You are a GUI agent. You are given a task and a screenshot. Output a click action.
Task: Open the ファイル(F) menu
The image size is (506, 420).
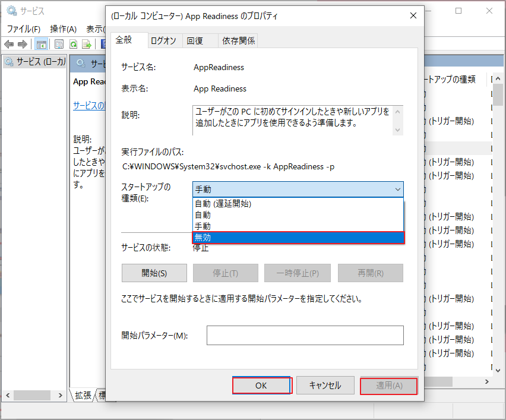pyautogui.click(x=24, y=29)
